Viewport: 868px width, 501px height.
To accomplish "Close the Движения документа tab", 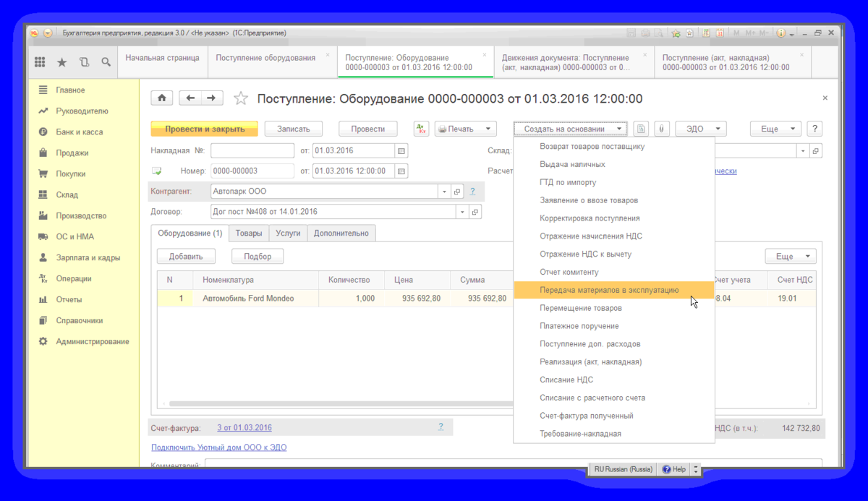I will (x=644, y=55).
